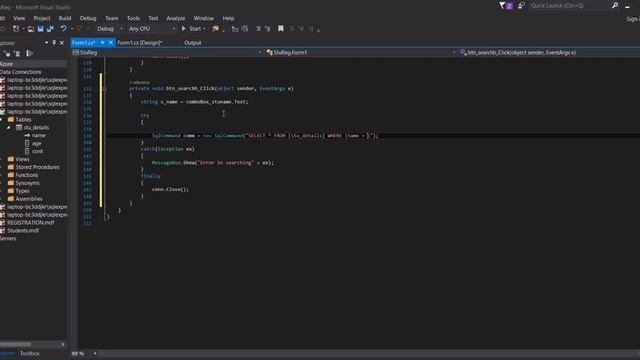Click the Quick Launch magnifier icon
This screenshot has height=360, width=640.
pyautogui.click(x=615, y=6)
